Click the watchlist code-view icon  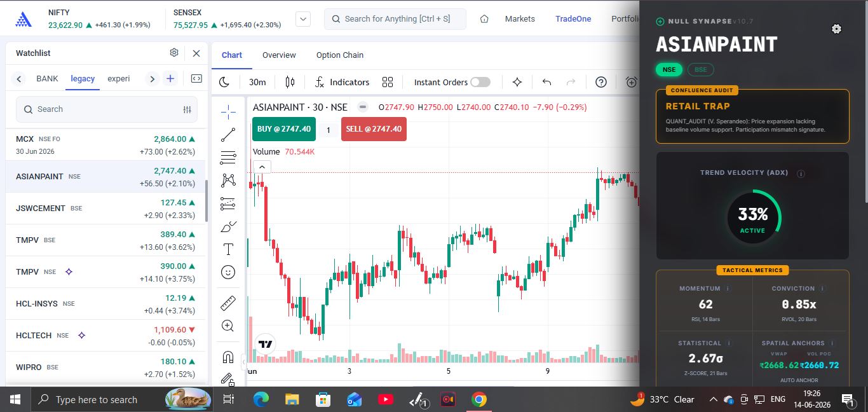tap(196, 79)
